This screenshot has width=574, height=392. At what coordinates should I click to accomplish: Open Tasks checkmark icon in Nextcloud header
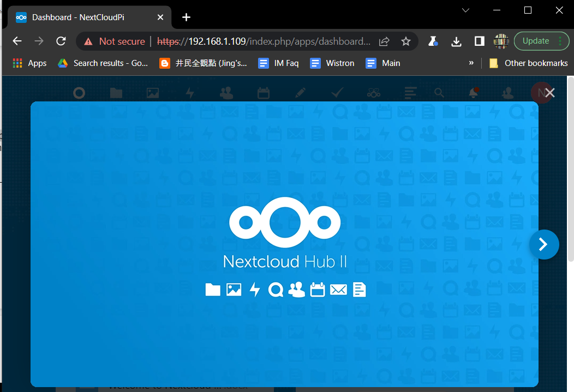[337, 93]
